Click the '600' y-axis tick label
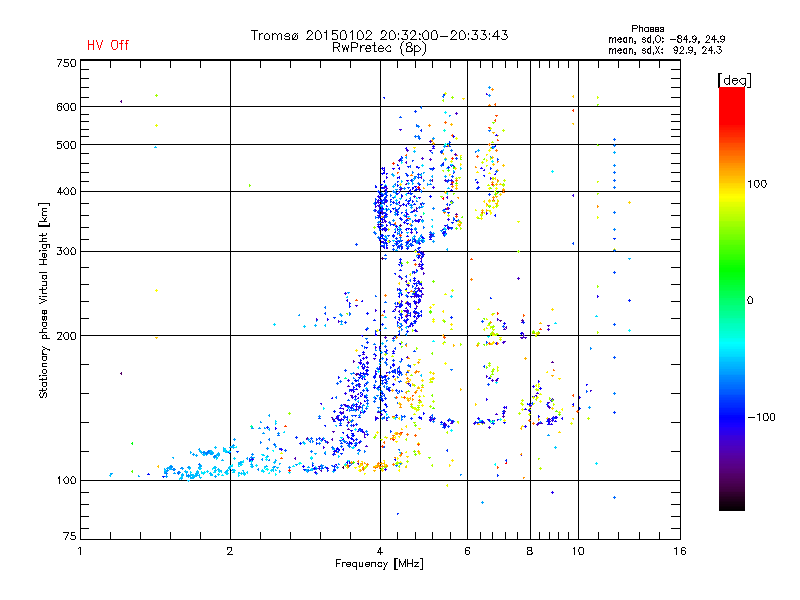 pos(66,107)
